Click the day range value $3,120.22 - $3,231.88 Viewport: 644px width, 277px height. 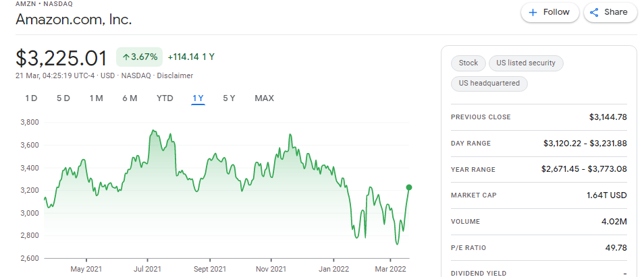click(585, 144)
